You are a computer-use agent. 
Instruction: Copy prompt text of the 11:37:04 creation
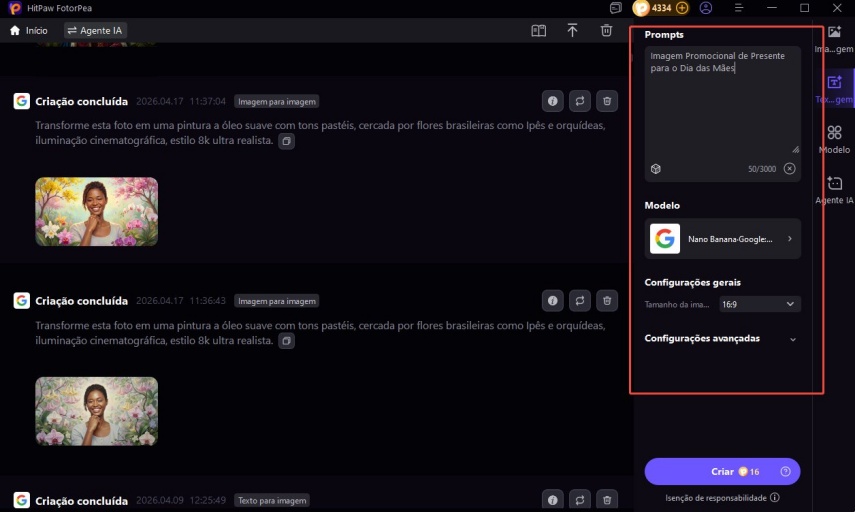(286, 142)
